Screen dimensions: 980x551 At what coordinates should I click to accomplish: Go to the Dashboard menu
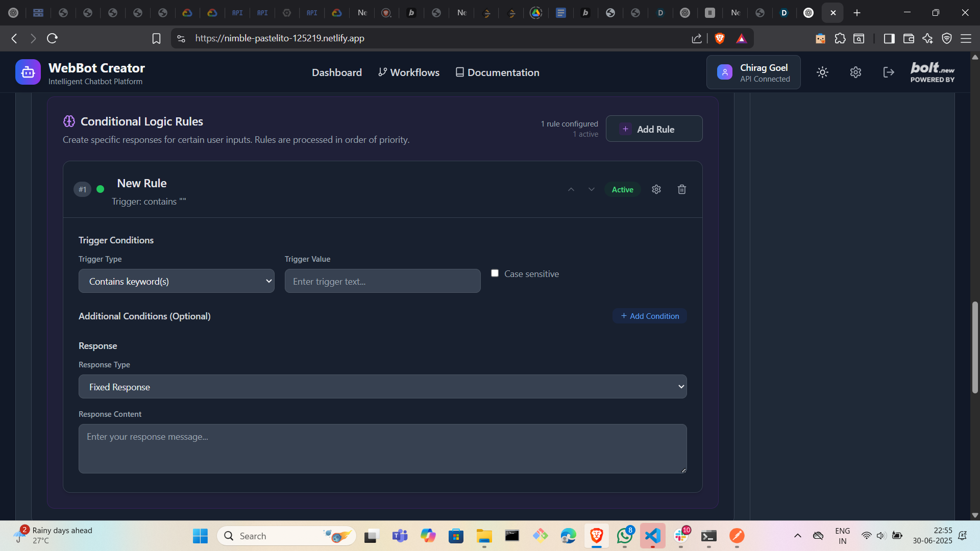point(336,72)
